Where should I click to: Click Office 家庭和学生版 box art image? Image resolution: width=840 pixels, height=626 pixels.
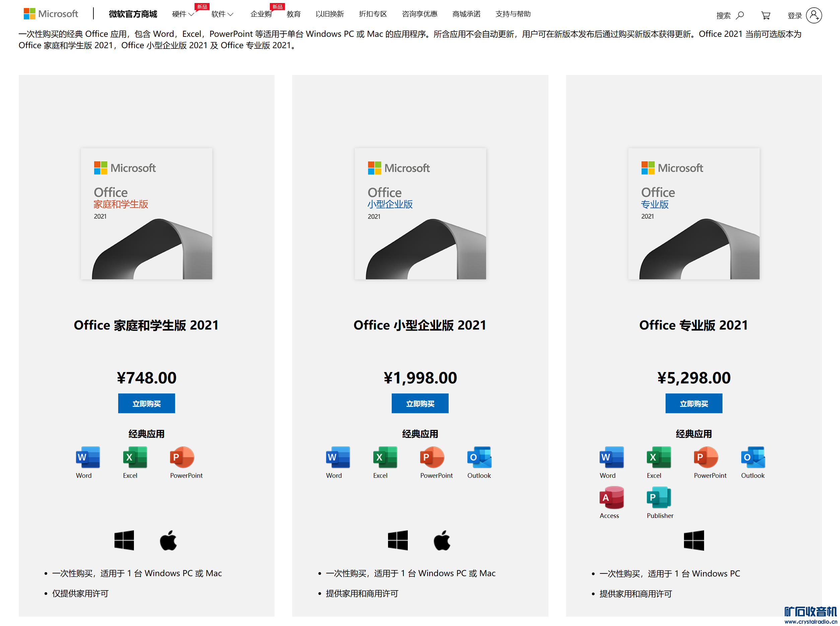[x=146, y=214]
